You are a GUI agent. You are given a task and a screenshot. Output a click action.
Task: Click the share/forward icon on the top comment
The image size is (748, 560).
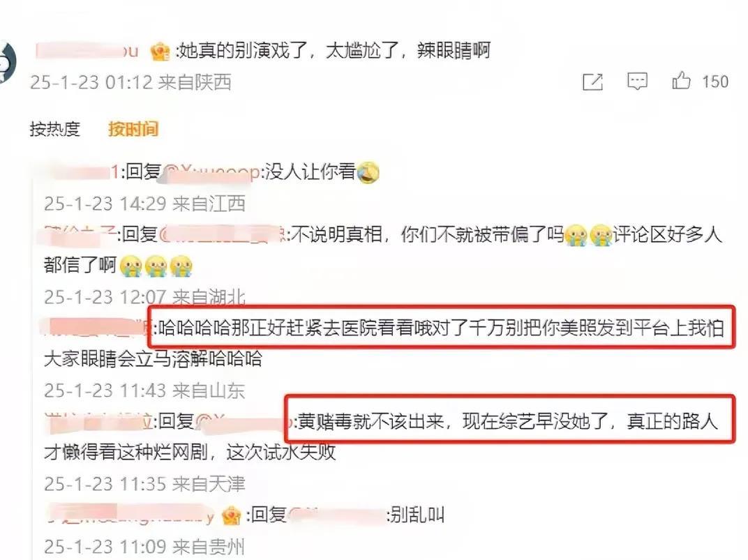click(x=592, y=82)
